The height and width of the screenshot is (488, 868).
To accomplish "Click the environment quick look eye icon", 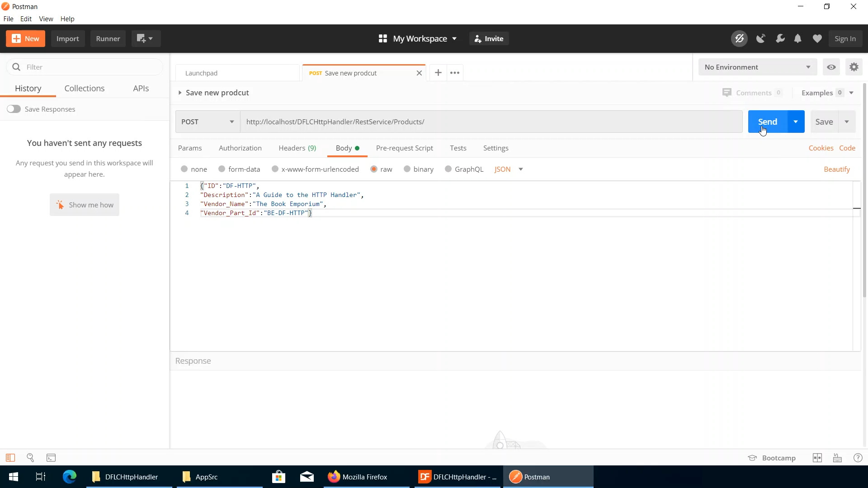I will point(831,67).
